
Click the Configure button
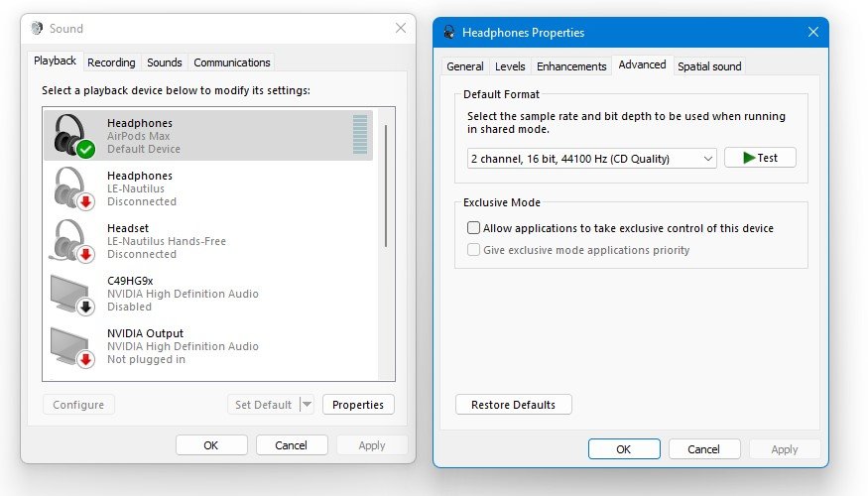tap(78, 405)
